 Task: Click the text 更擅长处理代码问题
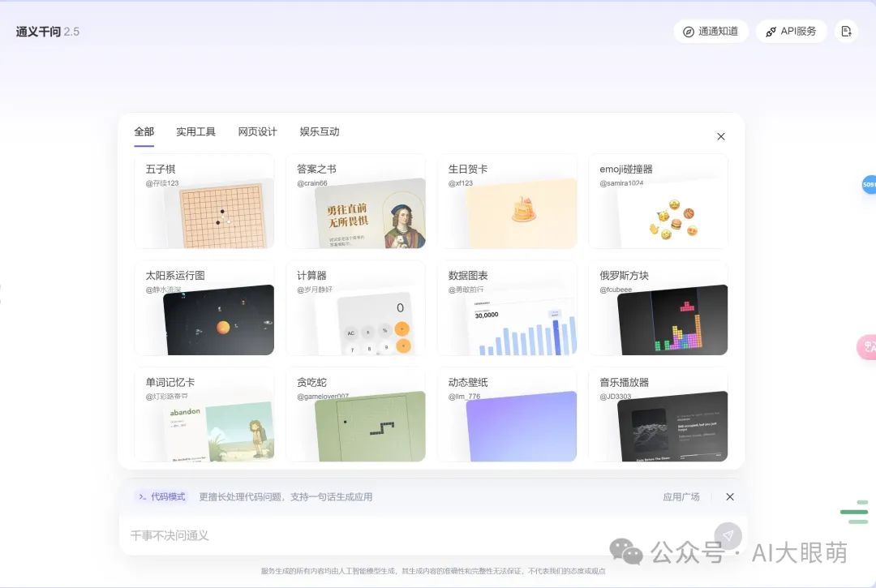pyautogui.click(x=240, y=496)
